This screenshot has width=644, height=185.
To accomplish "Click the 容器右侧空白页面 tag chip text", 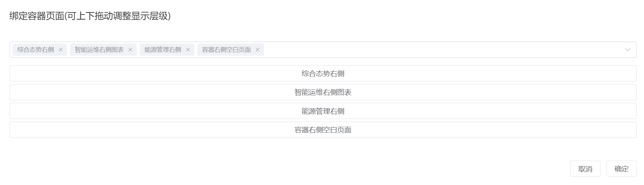I will [226, 50].
